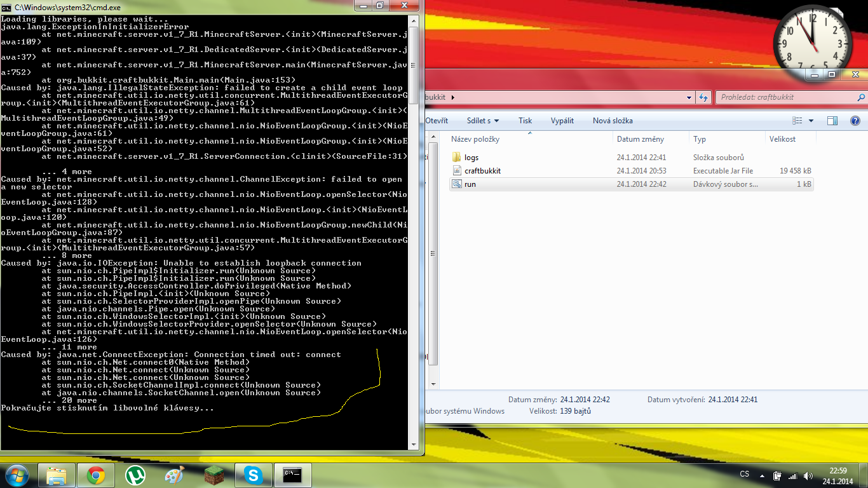Screen dimensions: 868x488
Task: Open Windows Explorer from the taskbar
Action: (57, 475)
